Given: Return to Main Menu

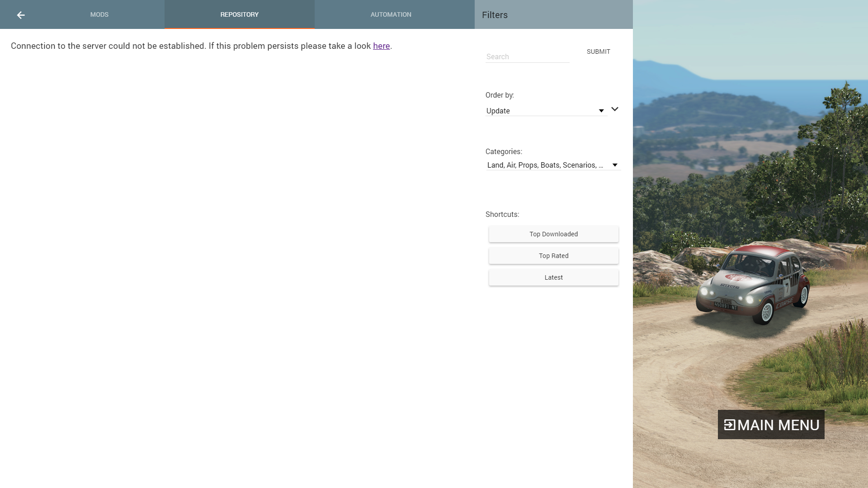Looking at the screenshot, I should 771,425.
